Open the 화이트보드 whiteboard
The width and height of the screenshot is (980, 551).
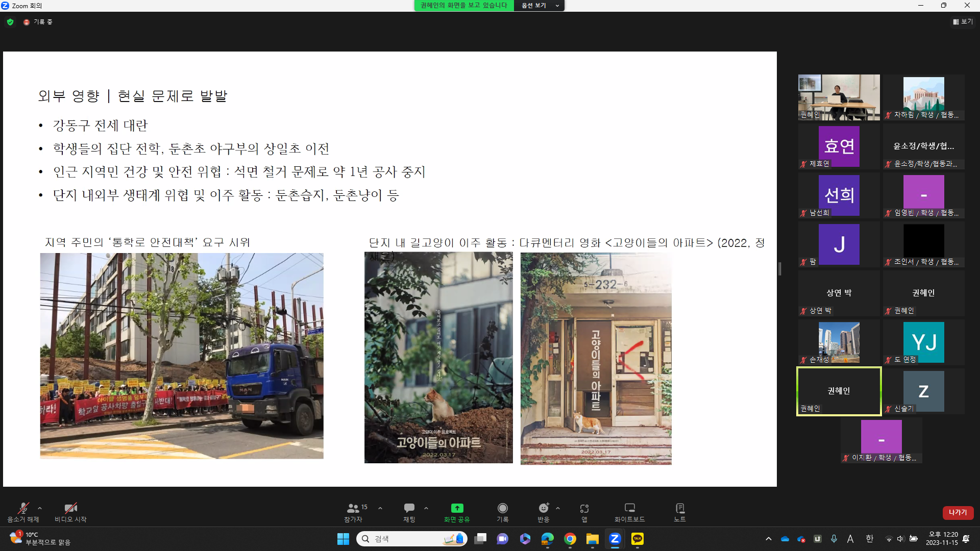pos(630,512)
